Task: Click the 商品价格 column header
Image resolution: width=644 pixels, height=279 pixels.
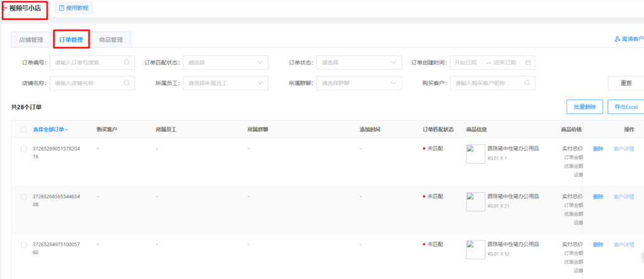Action: coord(571,130)
